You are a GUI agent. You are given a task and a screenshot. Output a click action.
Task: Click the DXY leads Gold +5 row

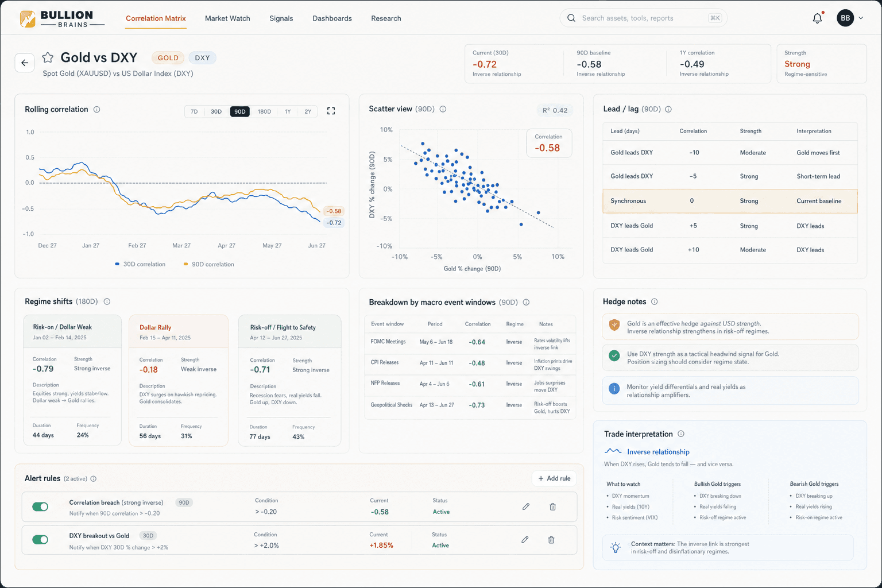pyautogui.click(x=730, y=226)
